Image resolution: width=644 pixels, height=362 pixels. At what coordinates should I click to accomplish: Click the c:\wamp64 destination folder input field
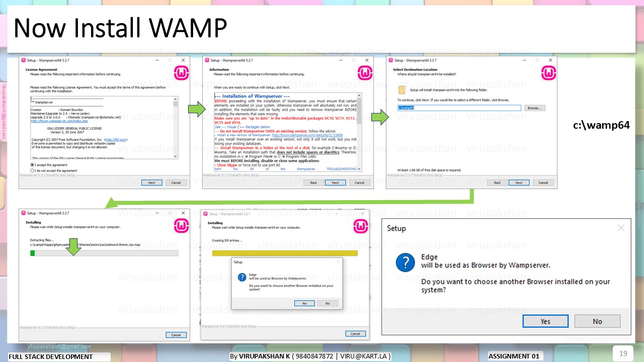click(459, 108)
